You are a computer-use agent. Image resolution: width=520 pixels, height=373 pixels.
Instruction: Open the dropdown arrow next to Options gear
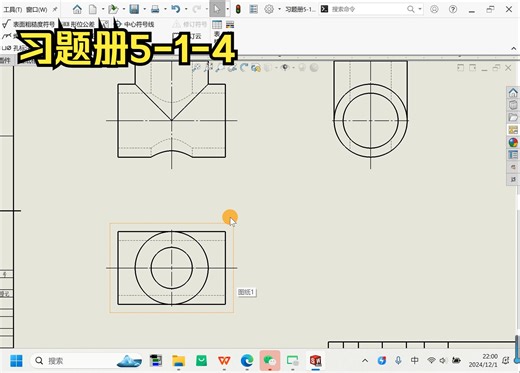tap(279, 9)
